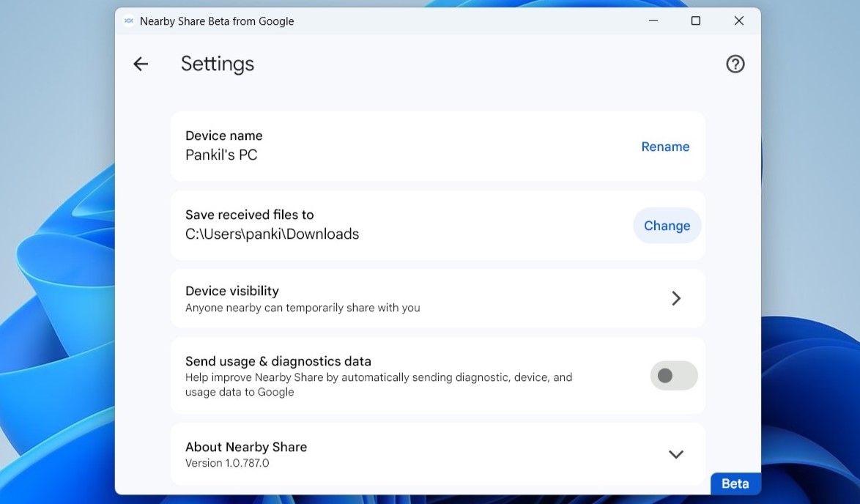
Task: Change the save location for received files
Action: pos(667,226)
